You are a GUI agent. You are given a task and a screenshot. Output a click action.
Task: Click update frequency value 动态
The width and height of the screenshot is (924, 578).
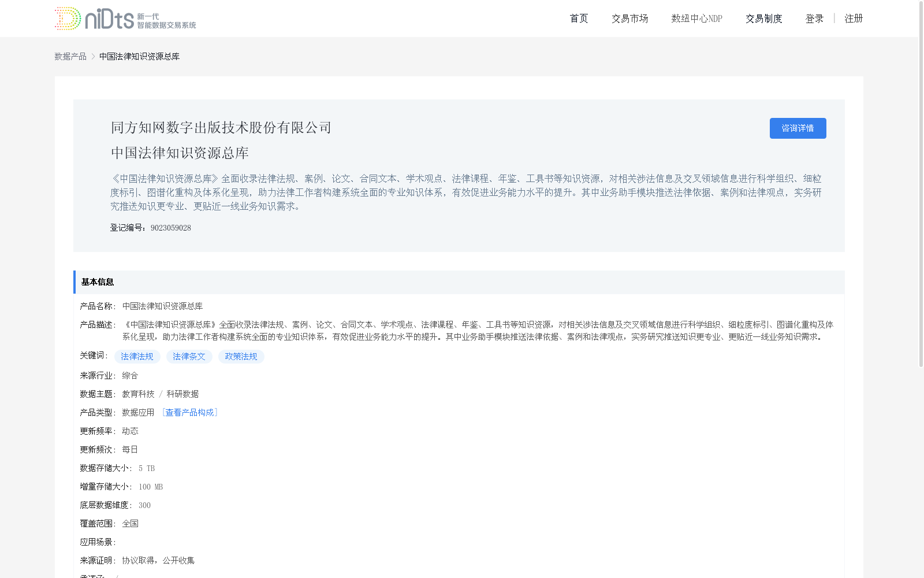click(130, 431)
